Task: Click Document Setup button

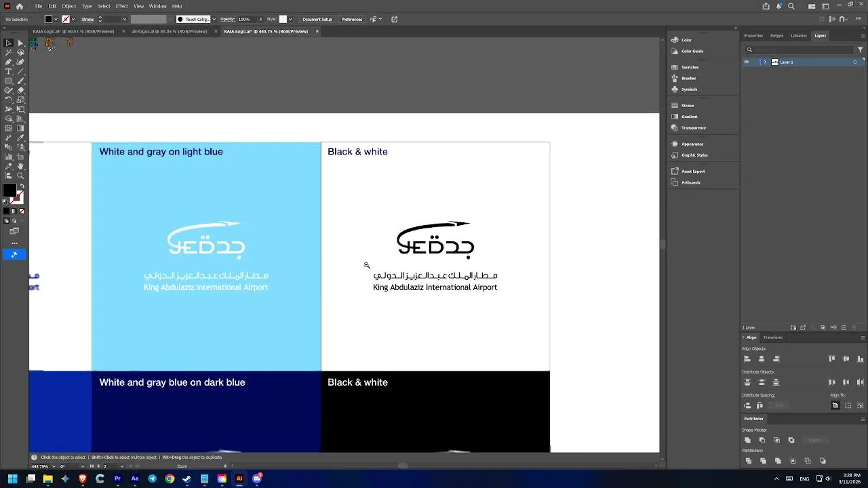Action: point(317,19)
